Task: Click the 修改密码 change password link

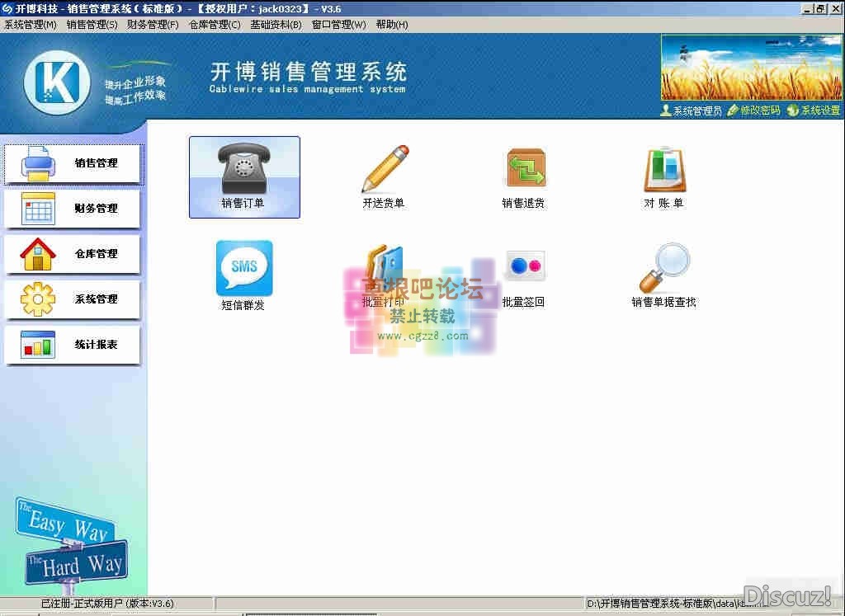Action: coord(755,110)
